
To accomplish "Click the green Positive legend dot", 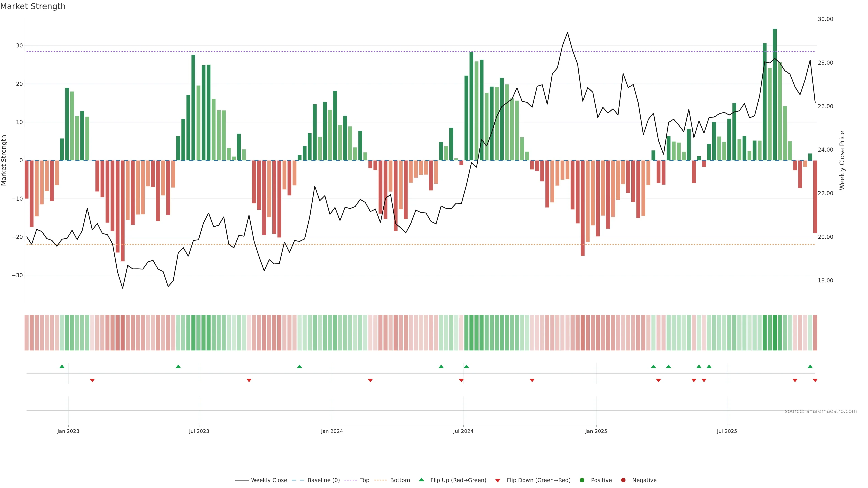I will (582, 480).
